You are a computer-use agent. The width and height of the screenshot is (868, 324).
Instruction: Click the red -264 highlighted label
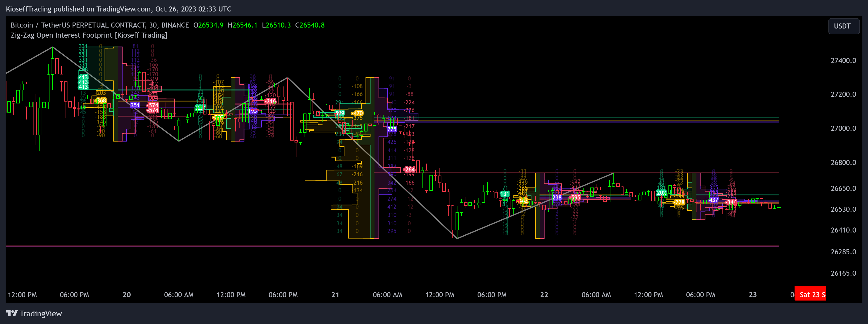click(x=409, y=170)
